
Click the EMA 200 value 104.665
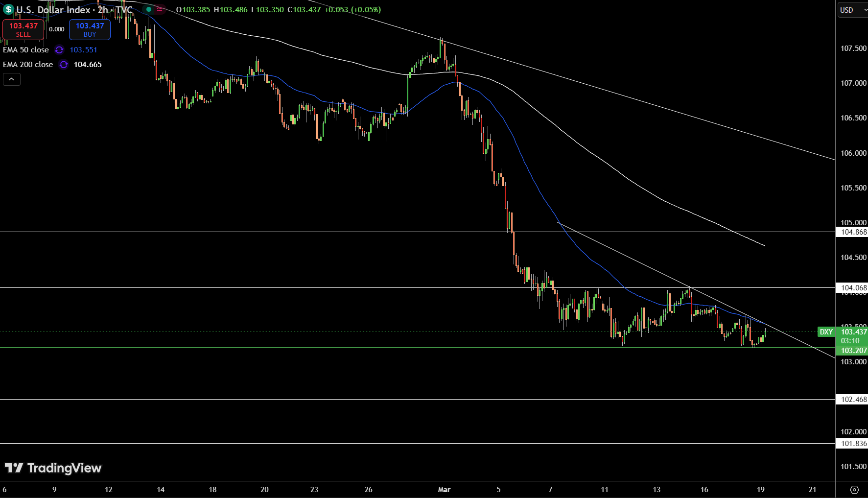pyautogui.click(x=88, y=65)
